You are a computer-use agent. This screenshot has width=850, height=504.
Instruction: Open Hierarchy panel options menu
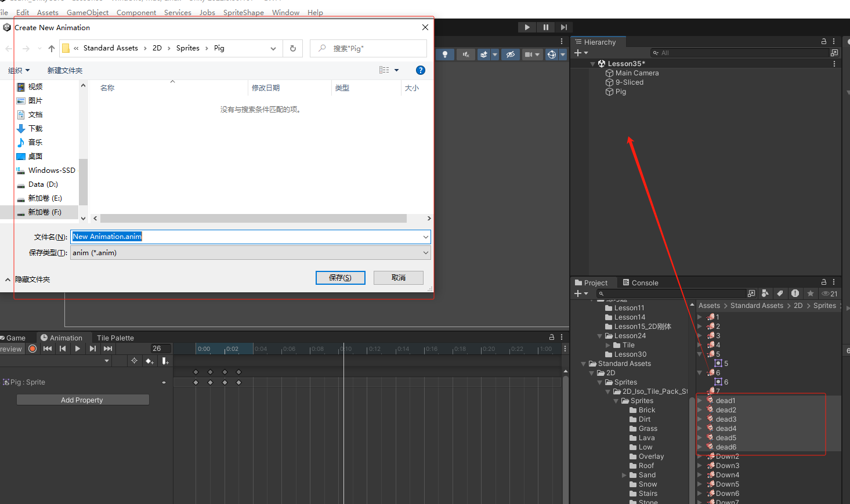[834, 42]
